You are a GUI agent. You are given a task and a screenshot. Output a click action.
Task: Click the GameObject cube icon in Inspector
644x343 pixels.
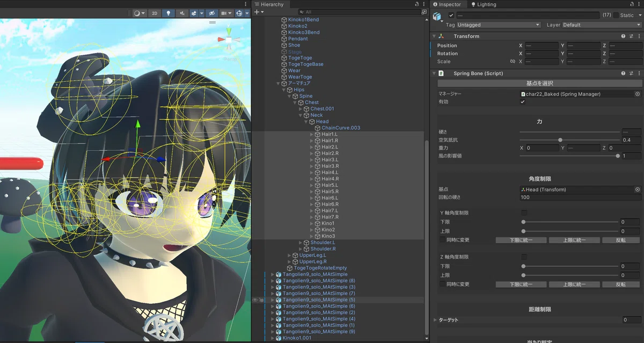point(437,17)
